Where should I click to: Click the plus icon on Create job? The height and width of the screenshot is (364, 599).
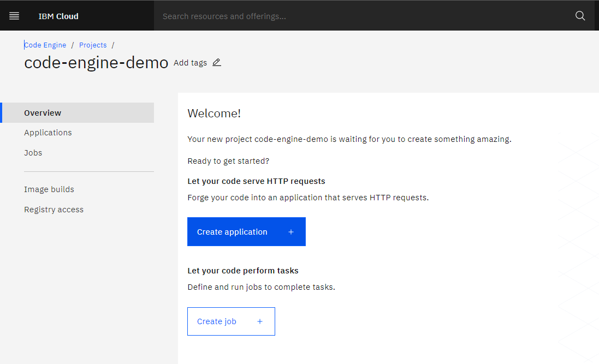[x=260, y=321]
